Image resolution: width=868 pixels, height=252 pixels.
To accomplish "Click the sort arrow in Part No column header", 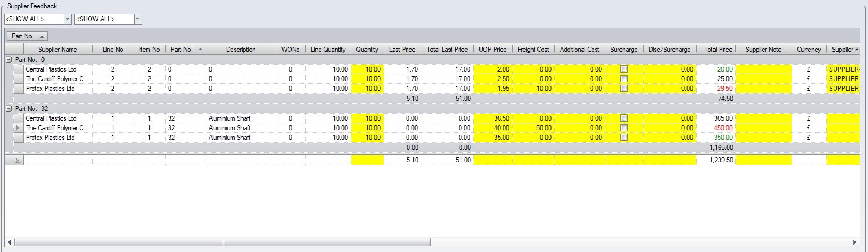I will pyautogui.click(x=201, y=50).
